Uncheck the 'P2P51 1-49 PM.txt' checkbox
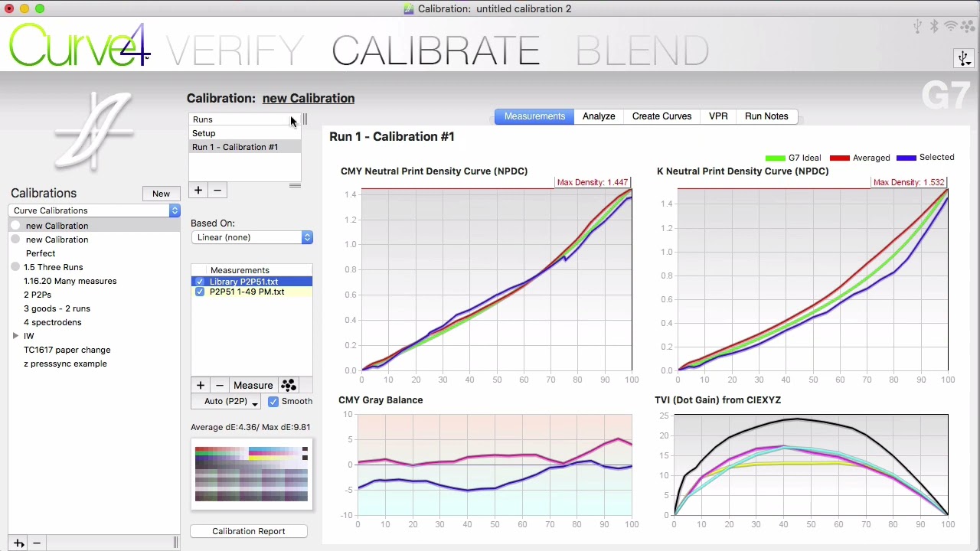This screenshot has width=980, height=551. click(x=200, y=292)
